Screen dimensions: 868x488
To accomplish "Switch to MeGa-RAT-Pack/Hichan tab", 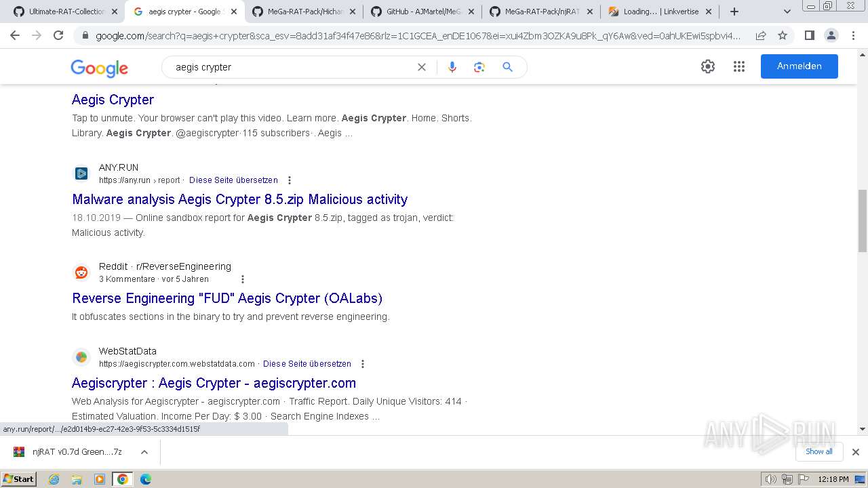I will tap(304, 12).
